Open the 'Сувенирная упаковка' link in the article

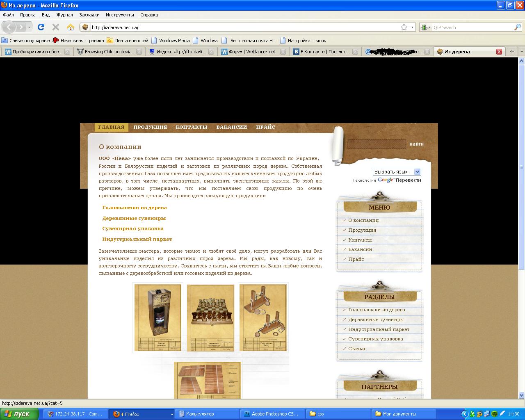point(133,228)
